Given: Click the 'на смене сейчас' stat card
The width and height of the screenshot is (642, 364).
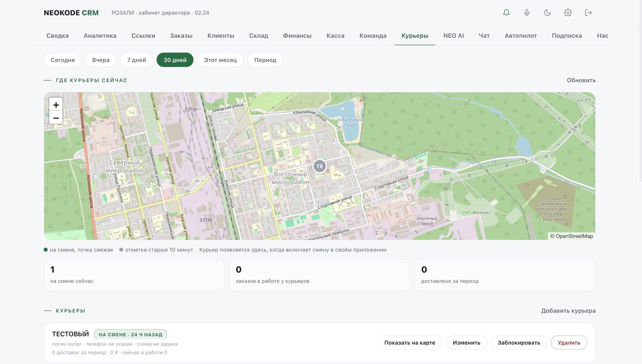Looking at the screenshot, I should point(134,275).
